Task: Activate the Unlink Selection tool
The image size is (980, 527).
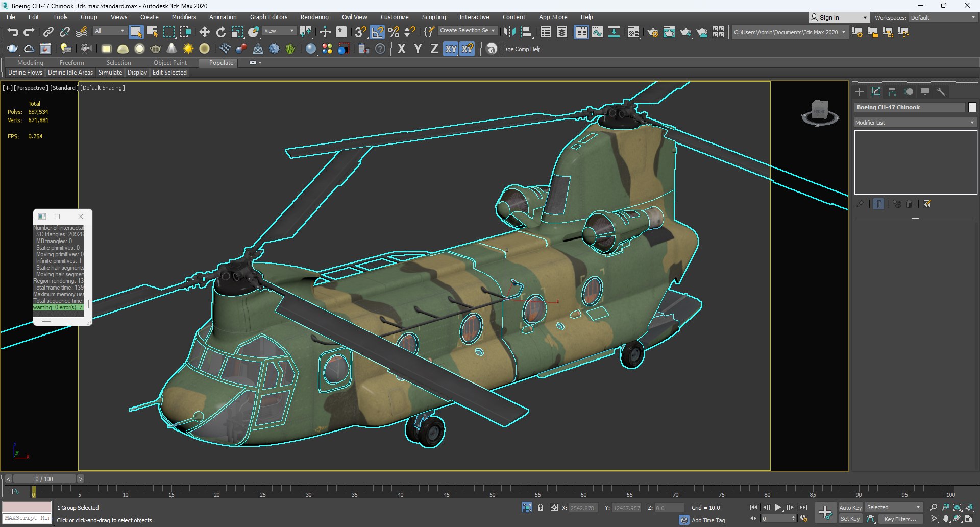Action: 64,32
